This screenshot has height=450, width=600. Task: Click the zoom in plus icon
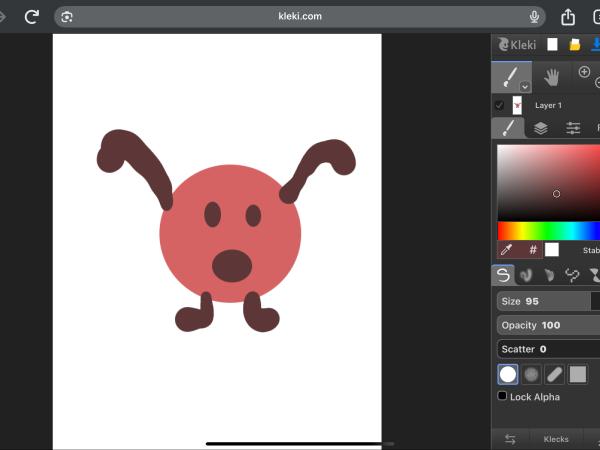[x=584, y=72]
